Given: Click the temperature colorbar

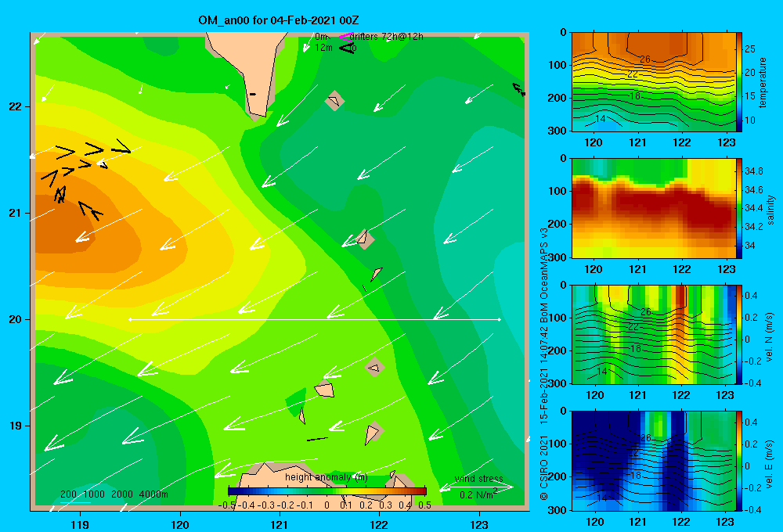Looking at the screenshot, I should tap(739, 82).
